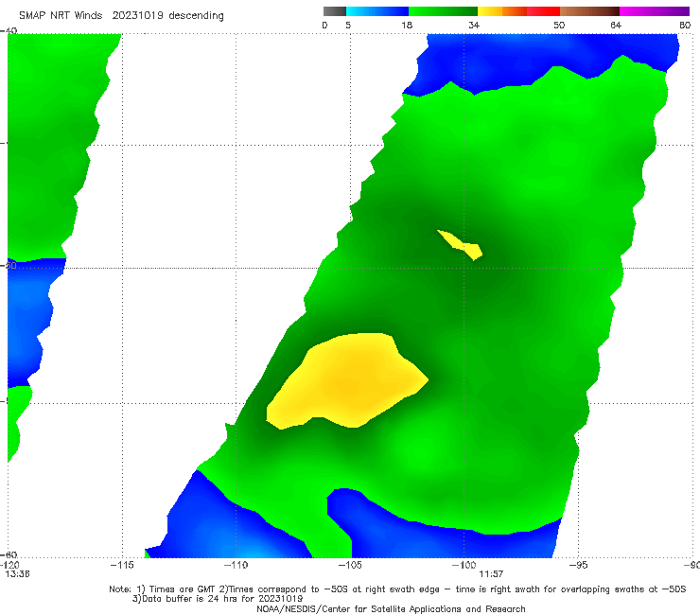Click the latitude label '-60'
700x615 pixels.
(9, 554)
